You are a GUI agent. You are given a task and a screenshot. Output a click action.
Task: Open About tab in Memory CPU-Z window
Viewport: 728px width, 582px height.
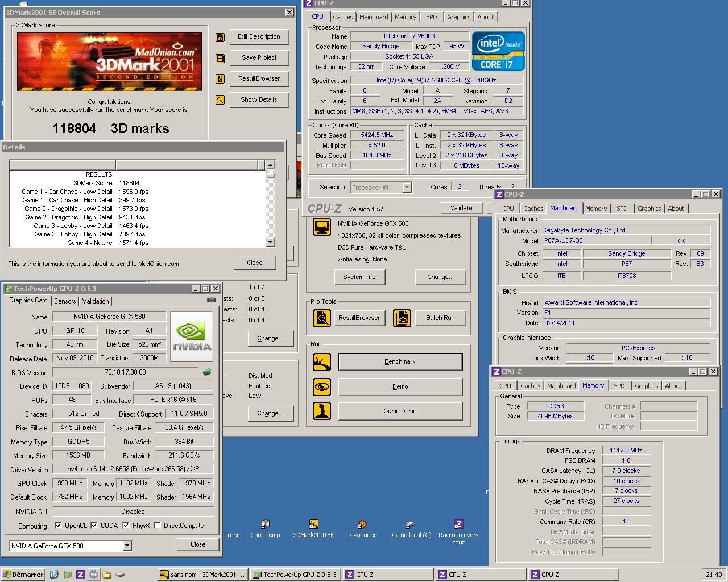(673, 386)
